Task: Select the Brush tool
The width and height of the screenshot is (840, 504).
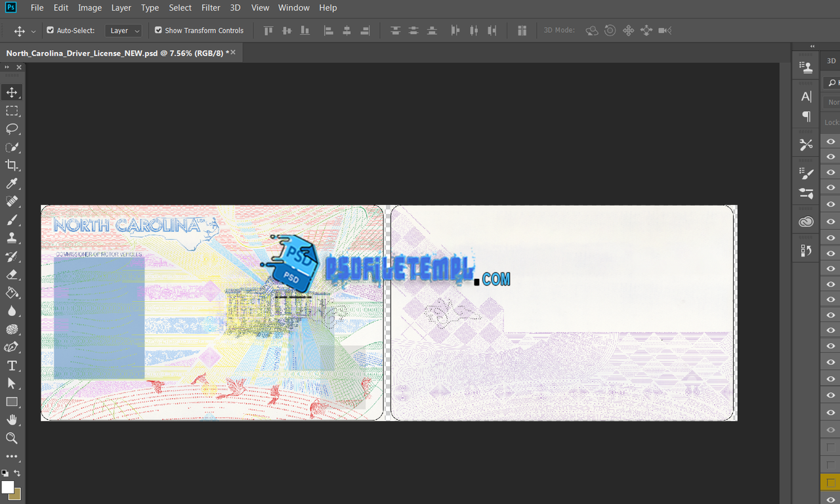Action: (x=12, y=220)
